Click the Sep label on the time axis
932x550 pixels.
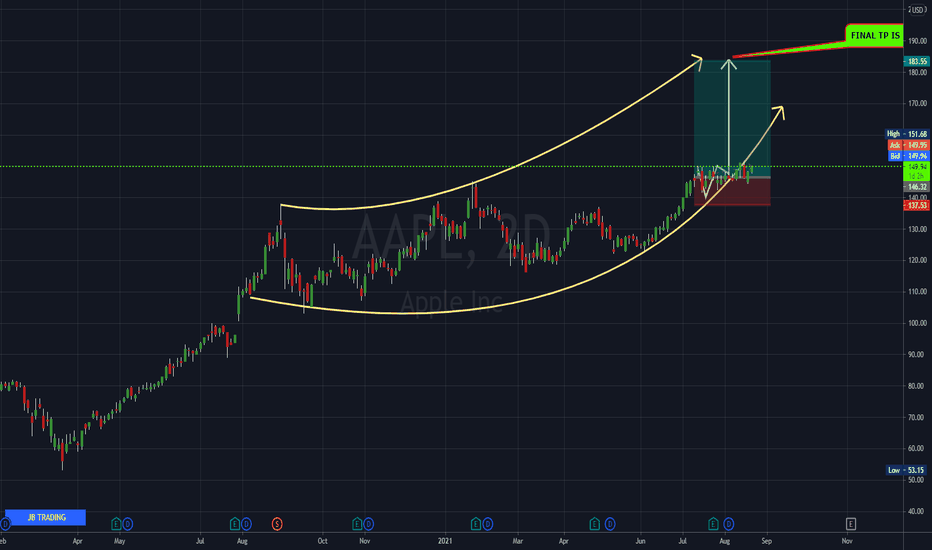pyautogui.click(x=766, y=541)
